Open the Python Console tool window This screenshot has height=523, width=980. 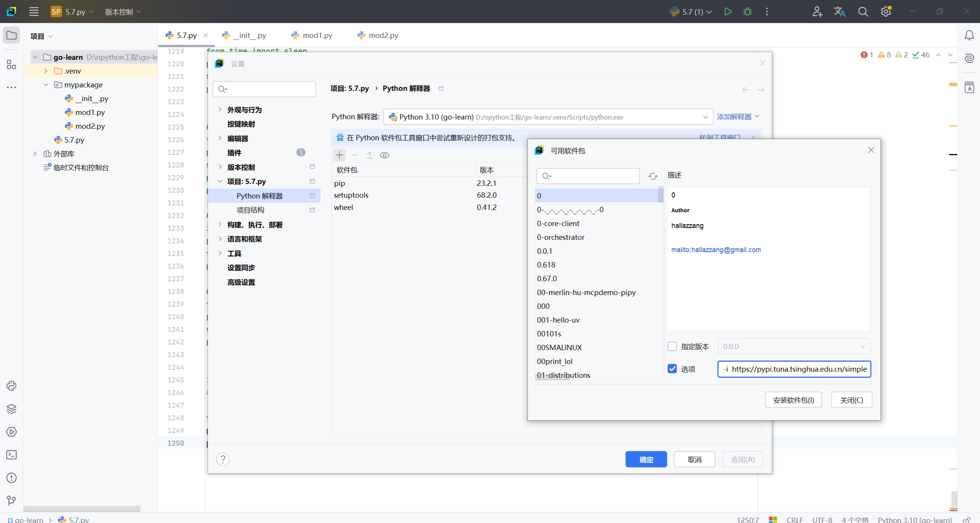[x=11, y=386]
